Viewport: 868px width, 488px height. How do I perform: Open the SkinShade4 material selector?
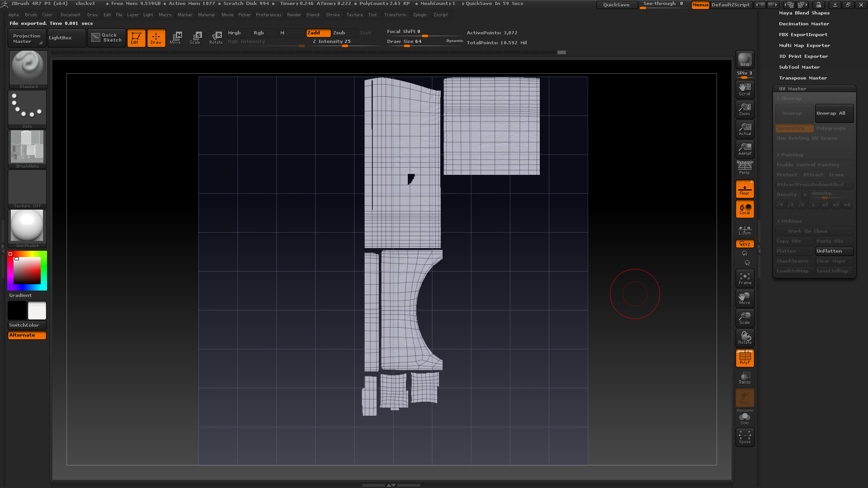point(27,229)
